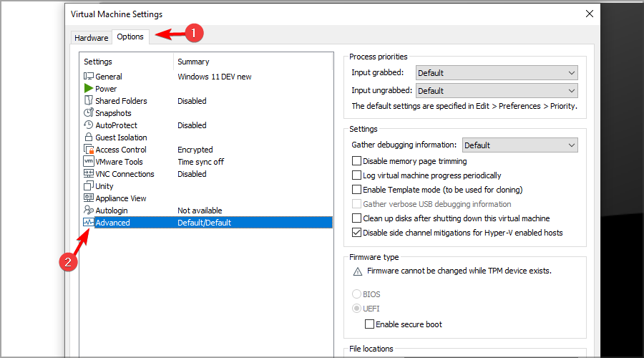This screenshot has width=644, height=358.
Task: Select the Shared Folders icon
Action: coord(89,101)
